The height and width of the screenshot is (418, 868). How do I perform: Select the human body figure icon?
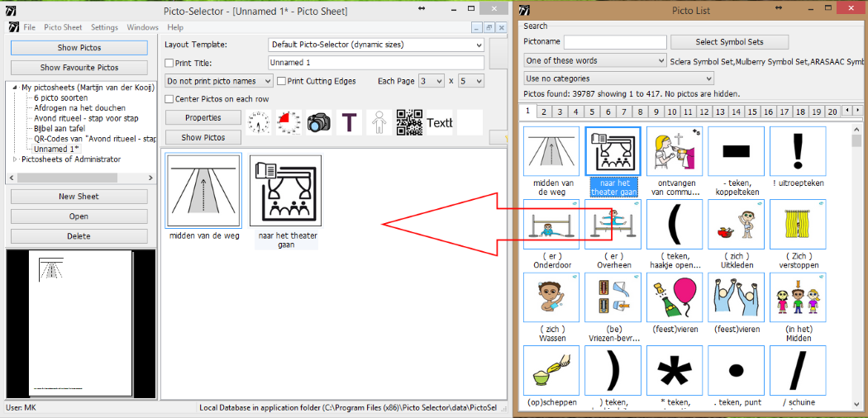(379, 122)
